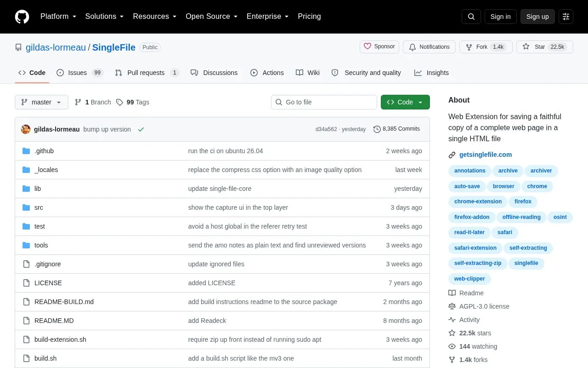The image size is (588, 368).
Task: Expand the Platform menu
Action: [x=58, y=17]
